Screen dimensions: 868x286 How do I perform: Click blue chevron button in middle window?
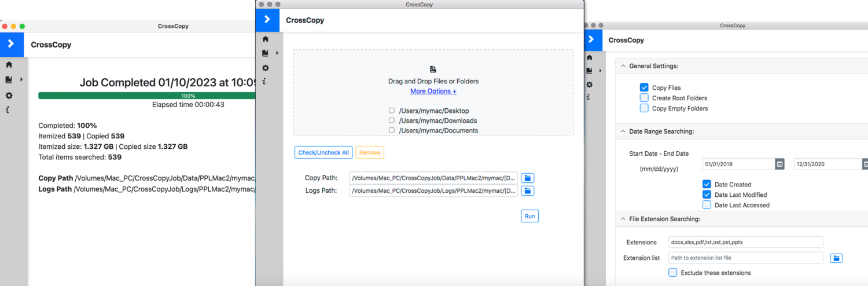[267, 20]
